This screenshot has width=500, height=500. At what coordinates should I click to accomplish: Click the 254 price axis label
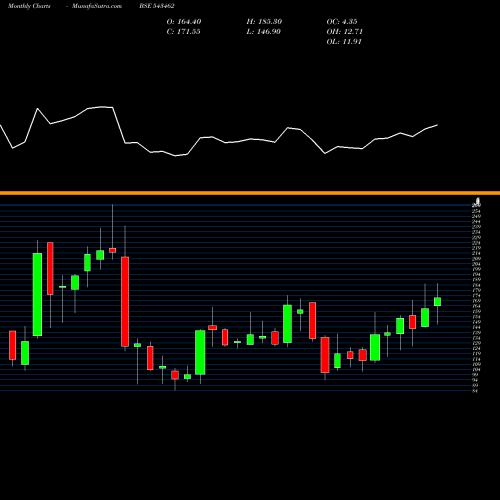[x=476, y=211]
